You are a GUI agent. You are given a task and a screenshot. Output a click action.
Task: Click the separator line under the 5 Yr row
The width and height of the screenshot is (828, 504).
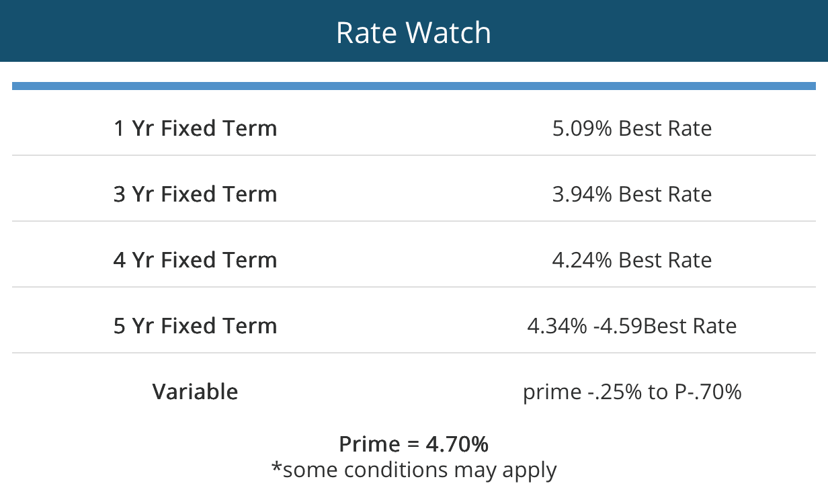413,353
